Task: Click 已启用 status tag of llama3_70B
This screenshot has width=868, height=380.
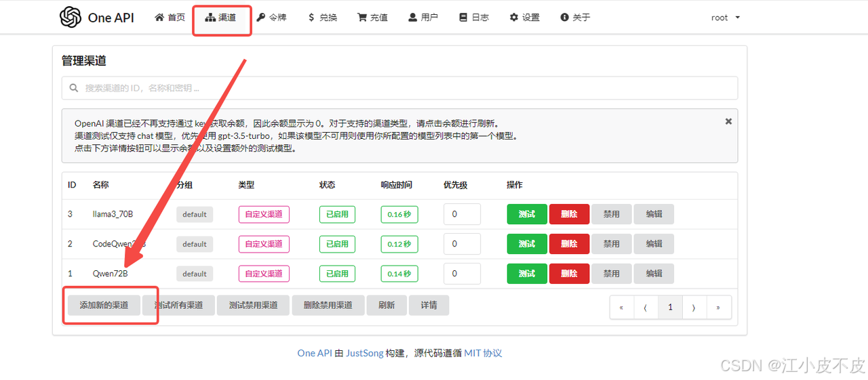Action: (337, 214)
